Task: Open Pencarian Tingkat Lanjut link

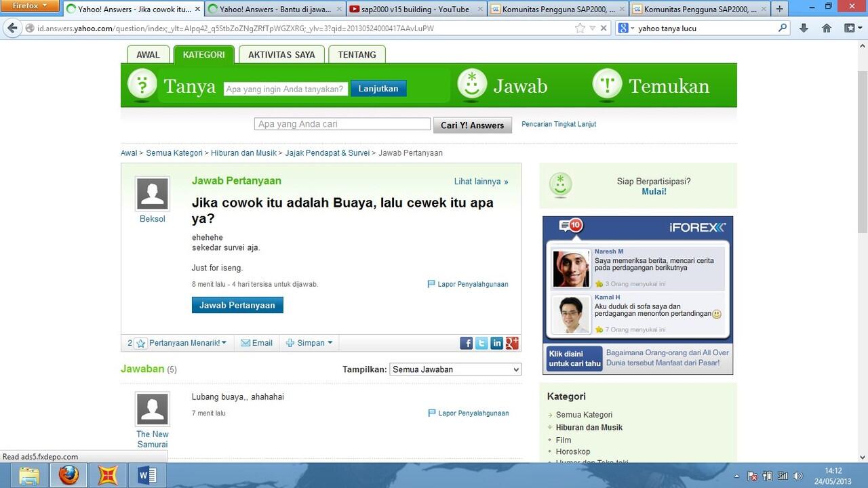Action: click(559, 124)
